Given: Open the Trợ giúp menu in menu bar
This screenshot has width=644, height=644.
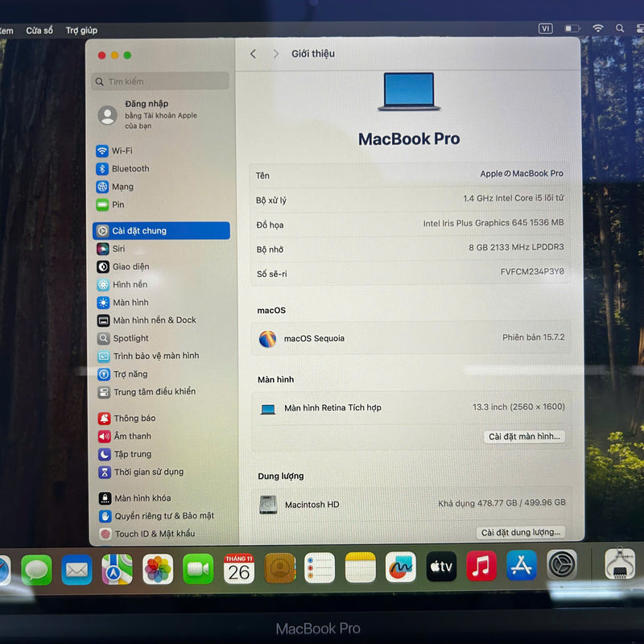Looking at the screenshot, I should click(x=80, y=30).
